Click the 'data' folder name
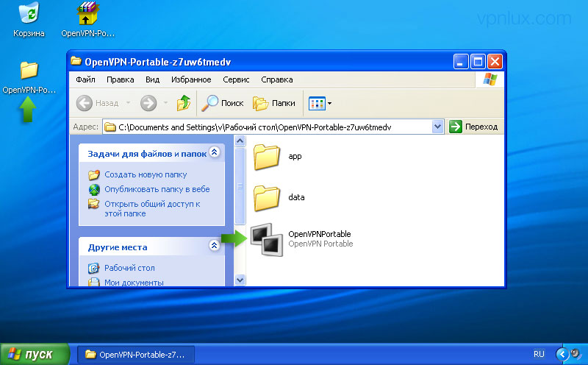This screenshot has height=365, width=588. [x=296, y=197]
